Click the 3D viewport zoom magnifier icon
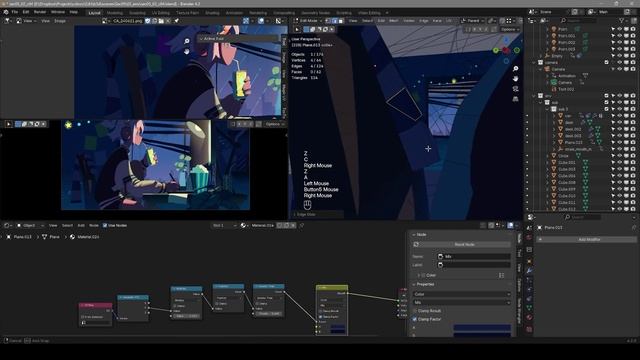Image resolution: width=640 pixels, height=360 pixels. click(516, 69)
